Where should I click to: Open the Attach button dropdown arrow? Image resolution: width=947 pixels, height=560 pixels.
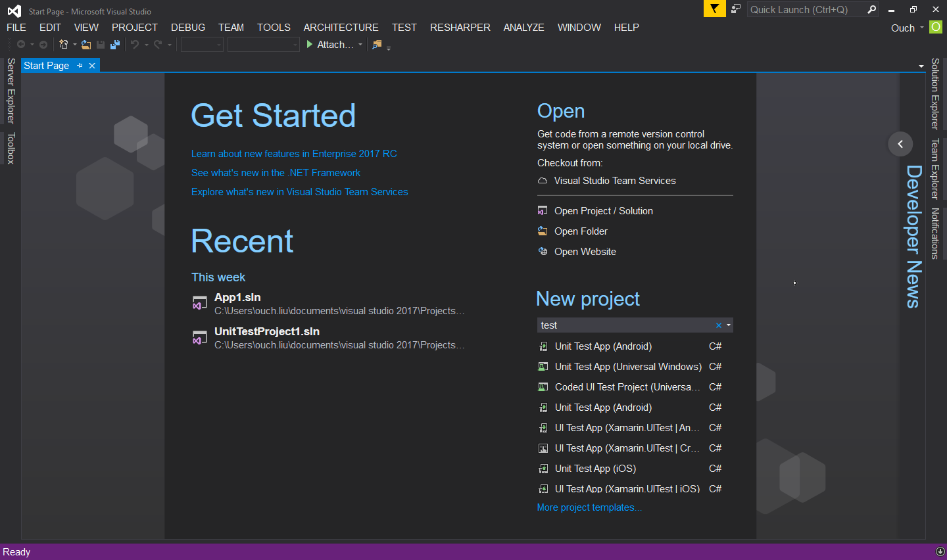pos(360,45)
